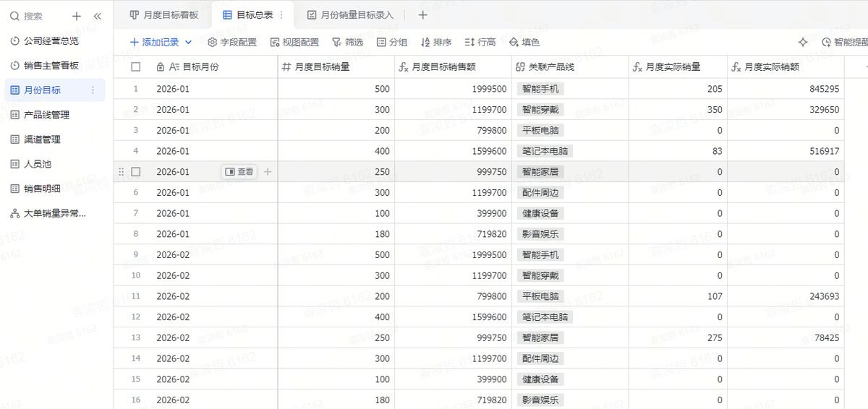868x409 pixels.
Task: Open 公司经营总览 dashboard in sidebar
Action: pos(52,41)
